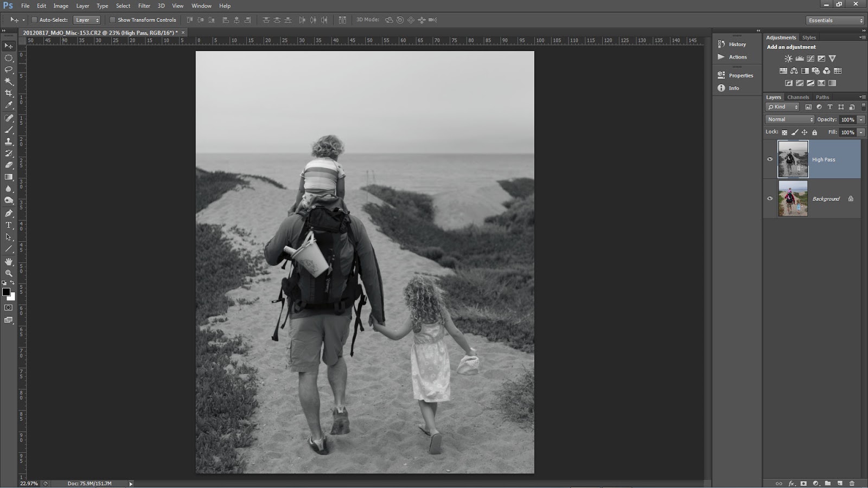Select the Hand tool
The height and width of the screenshot is (488, 868).
pyautogui.click(x=9, y=261)
